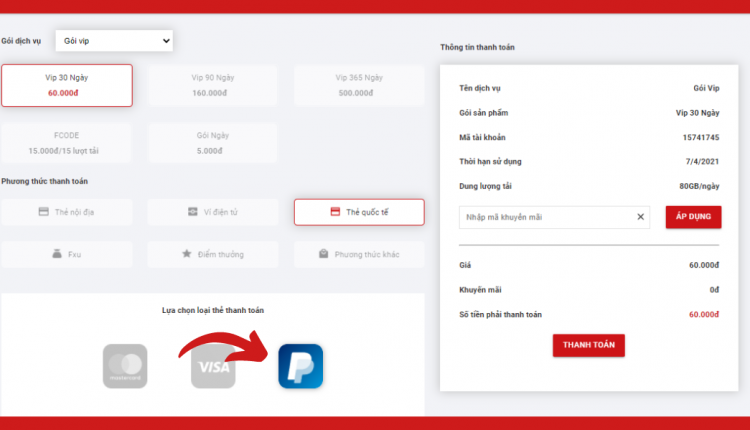Click the Gói Vip service name value
Screen dimensions: 750x430
[x=706, y=88]
